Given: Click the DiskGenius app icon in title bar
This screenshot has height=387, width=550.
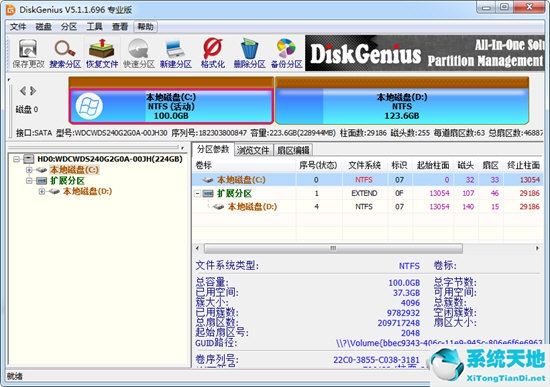Looking at the screenshot, I should click(11, 9).
